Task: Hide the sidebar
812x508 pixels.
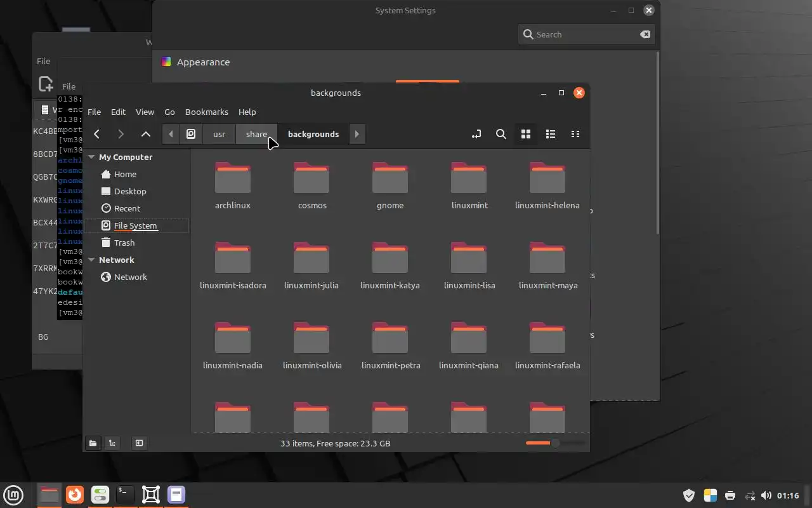Action: 139,443
